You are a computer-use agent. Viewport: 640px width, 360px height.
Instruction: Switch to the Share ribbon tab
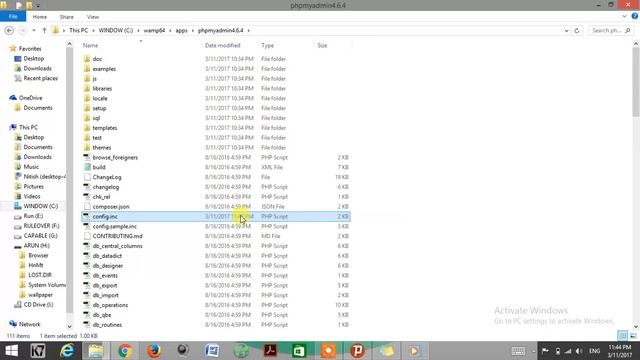[67, 17]
